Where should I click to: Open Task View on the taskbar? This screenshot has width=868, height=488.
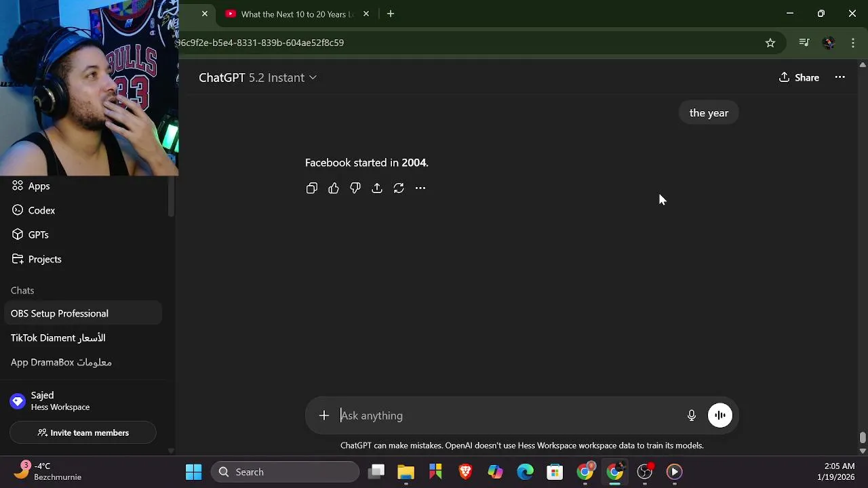coord(377,472)
